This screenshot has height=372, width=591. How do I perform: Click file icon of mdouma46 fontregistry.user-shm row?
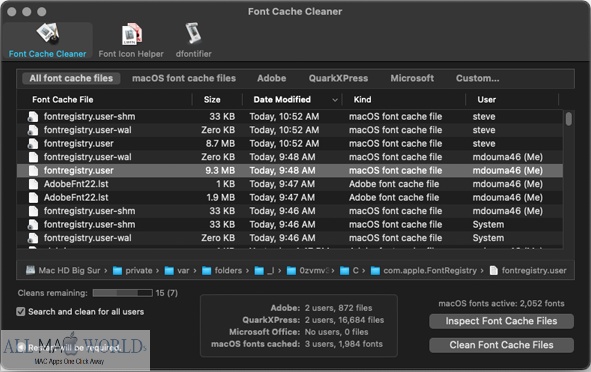[33, 211]
